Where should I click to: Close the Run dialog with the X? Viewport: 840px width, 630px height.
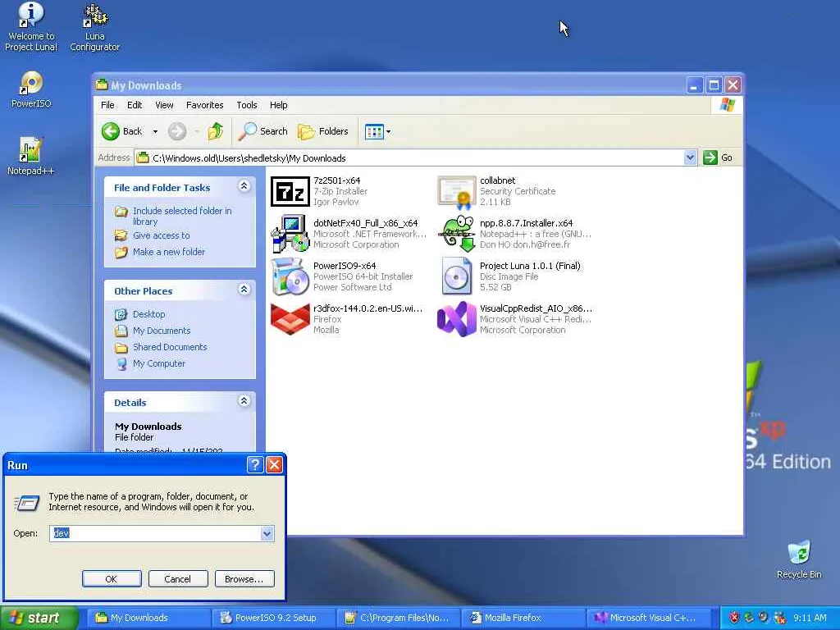point(274,464)
